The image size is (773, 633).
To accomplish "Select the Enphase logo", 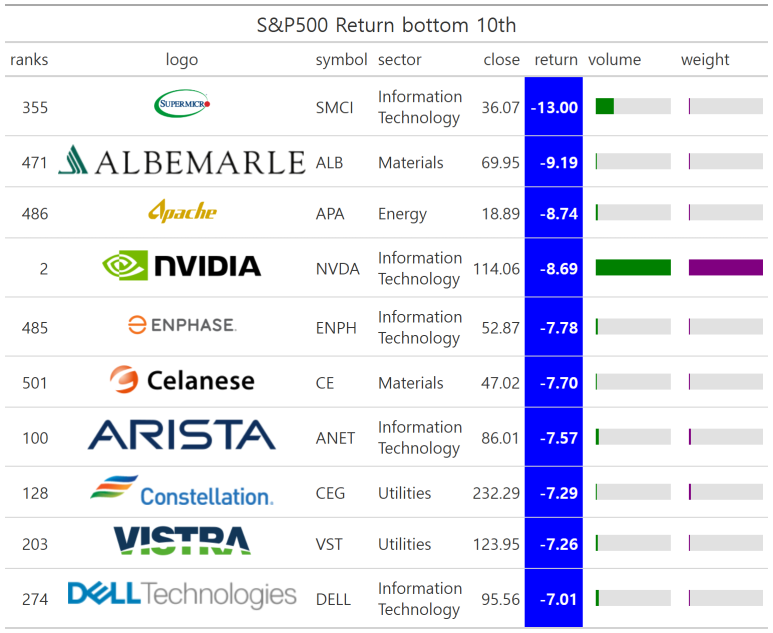I will point(182,325).
